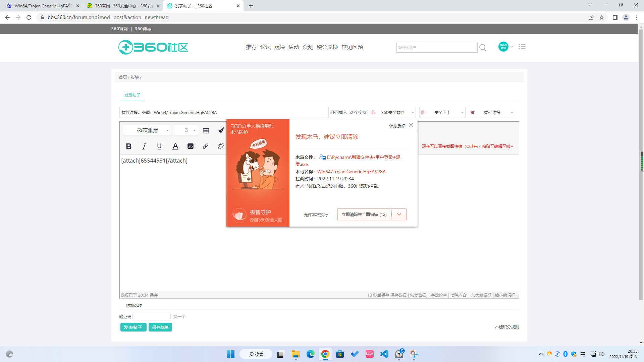Click the text highlight 'ab' icon

click(x=190, y=146)
